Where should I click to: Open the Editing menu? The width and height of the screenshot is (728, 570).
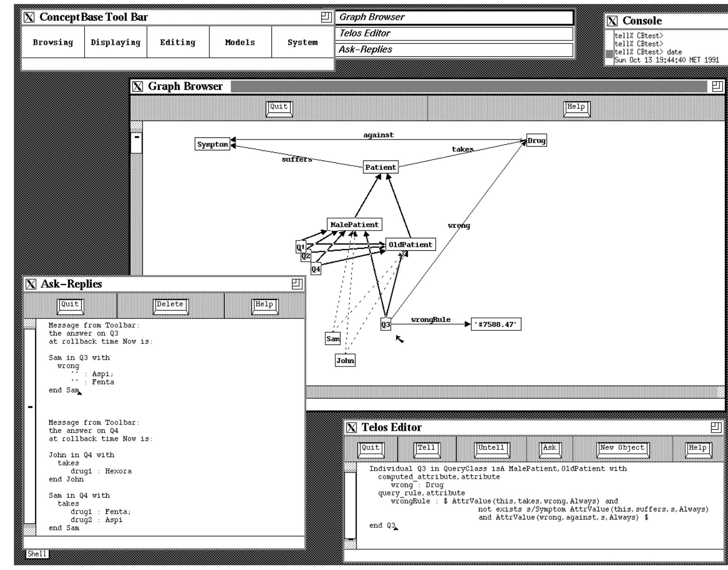tap(178, 42)
